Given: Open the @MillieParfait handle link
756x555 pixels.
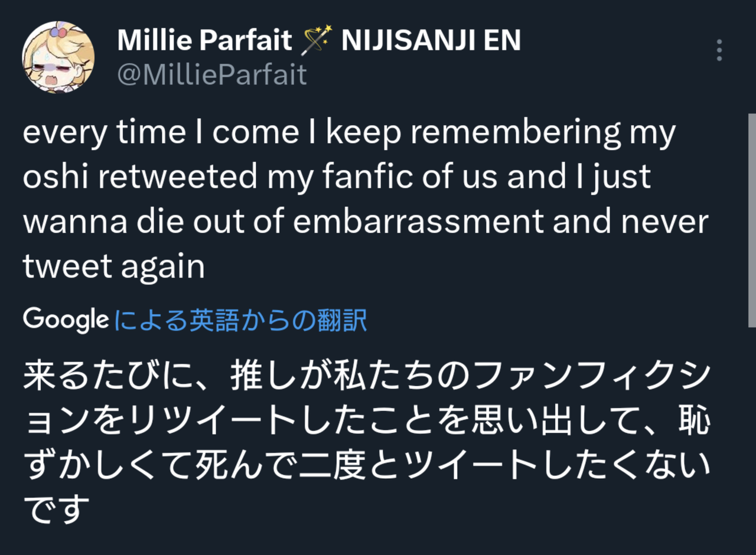Looking at the screenshot, I should (212, 75).
